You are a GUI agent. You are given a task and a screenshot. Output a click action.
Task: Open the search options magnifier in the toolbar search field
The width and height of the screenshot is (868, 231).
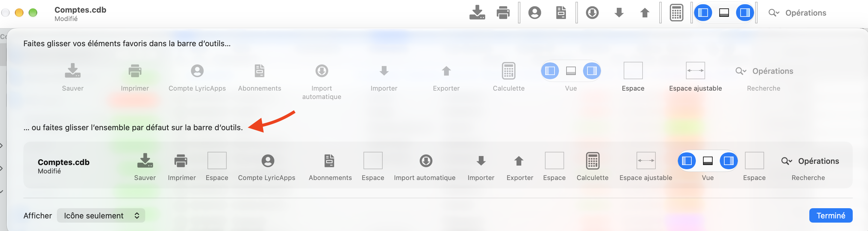click(774, 13)
